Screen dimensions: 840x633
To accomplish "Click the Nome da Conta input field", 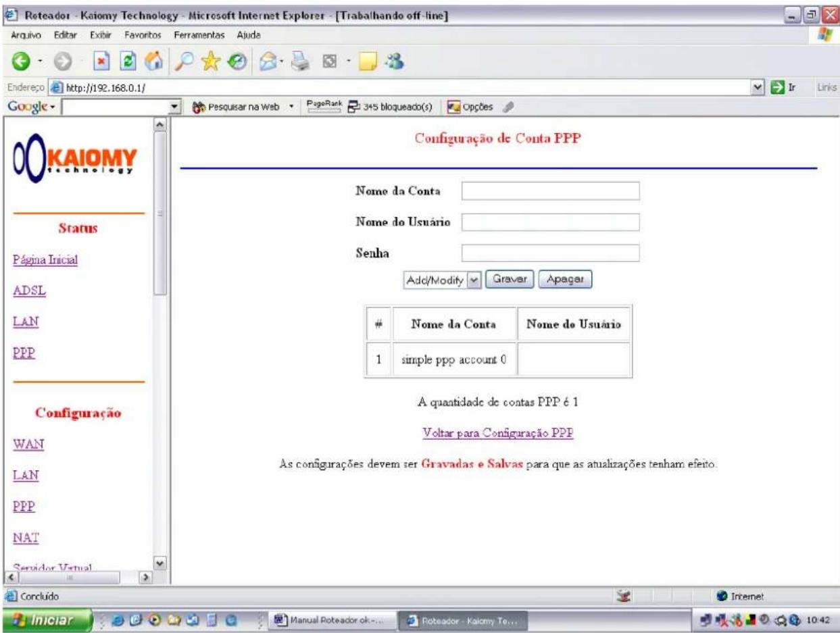I will [550, 191].
